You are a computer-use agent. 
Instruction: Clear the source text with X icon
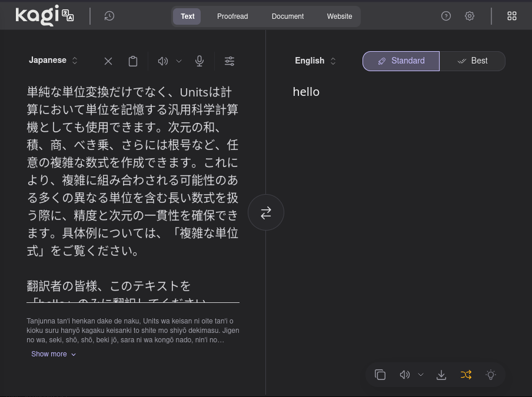point(108,61)
